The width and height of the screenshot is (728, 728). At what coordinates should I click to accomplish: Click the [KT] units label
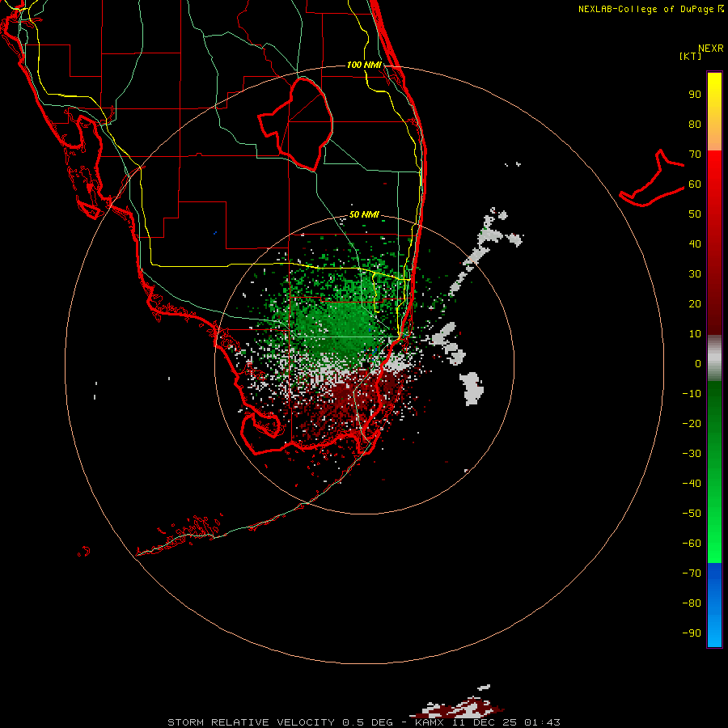[x=690, y=56]
